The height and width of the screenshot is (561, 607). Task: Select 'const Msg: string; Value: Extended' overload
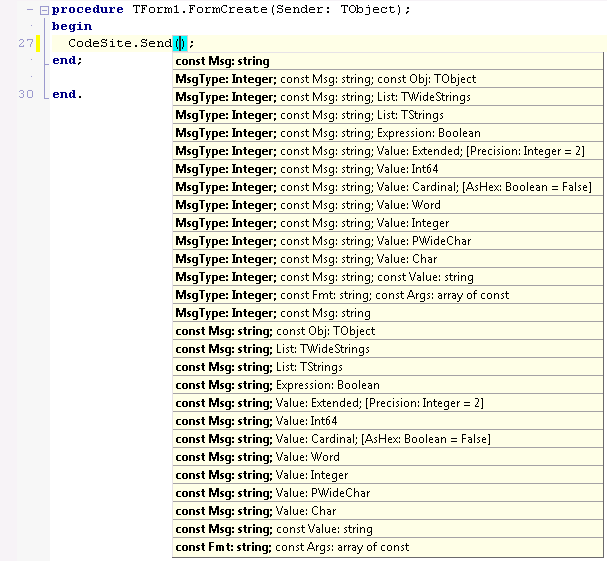(x=388, y=403)
